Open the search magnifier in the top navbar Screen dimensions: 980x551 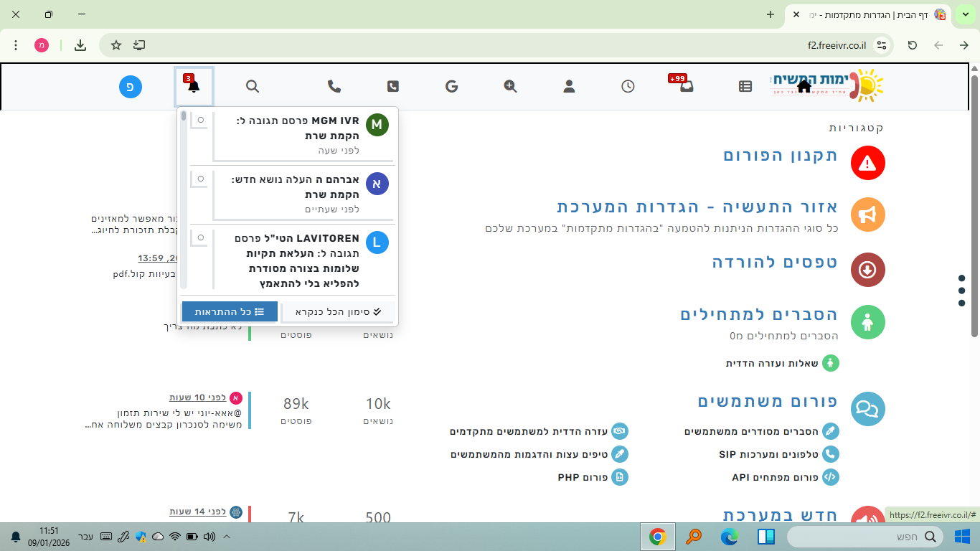(253, 86)
